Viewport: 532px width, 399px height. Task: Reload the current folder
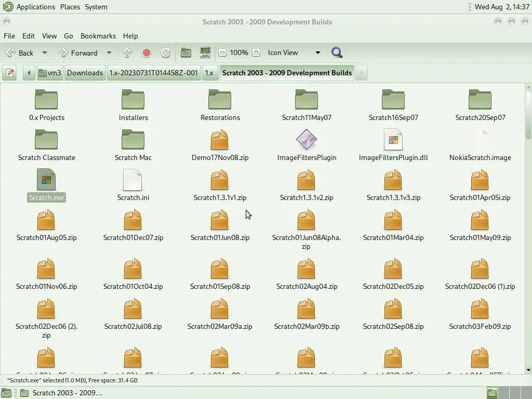pos(166,52)
